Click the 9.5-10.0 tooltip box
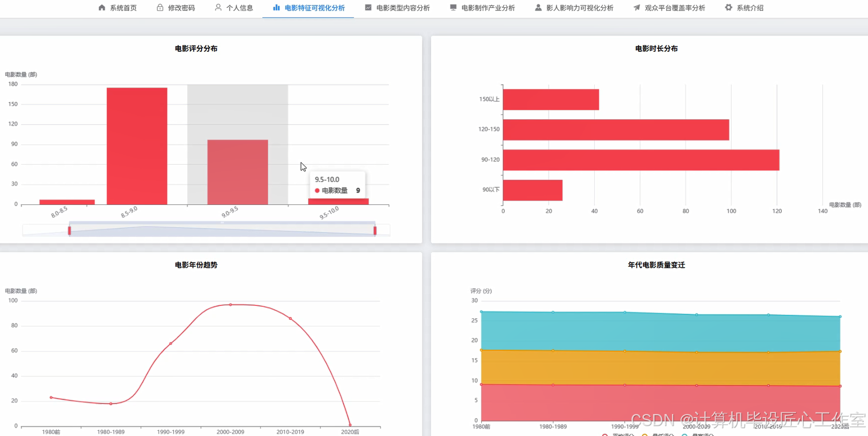The image size is (868, 436). [x=338, y=185]
